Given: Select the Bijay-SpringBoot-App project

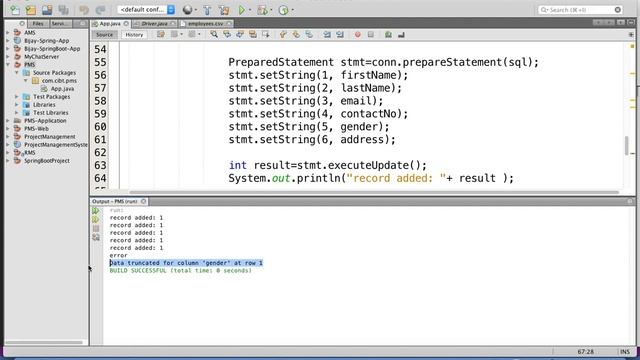Looking at the screenshot, I should coord(52,49).
